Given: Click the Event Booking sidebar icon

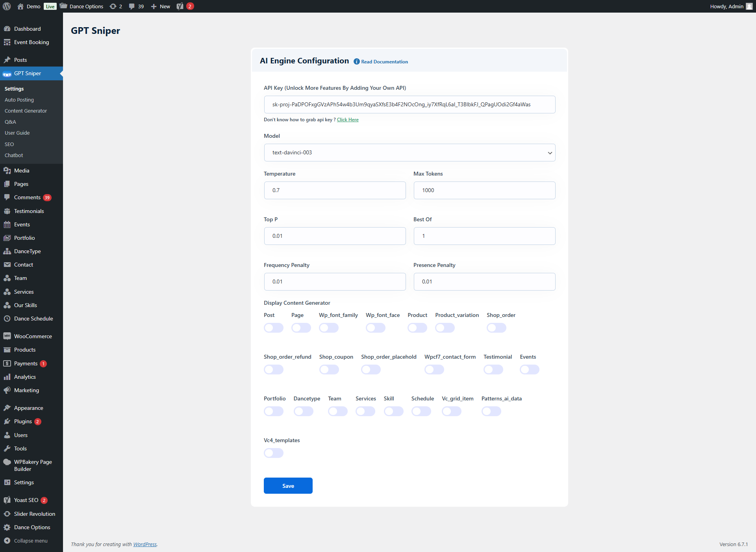Looking at the screenshot, I should point(7,42).
